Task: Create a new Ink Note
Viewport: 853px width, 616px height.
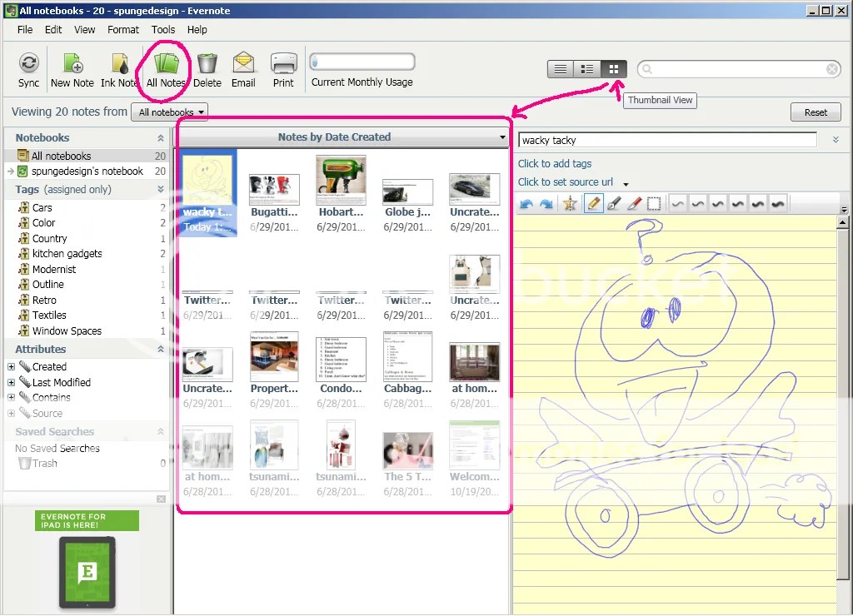Action: pyautogui.click(x=119, y=70)
